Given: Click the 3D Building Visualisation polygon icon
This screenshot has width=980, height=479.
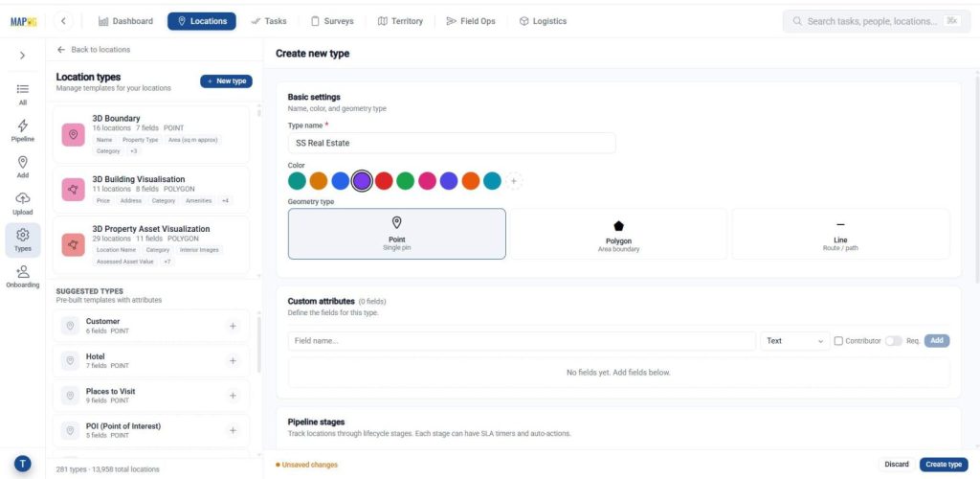Looking at the screenshot, I should click(73, 190).
